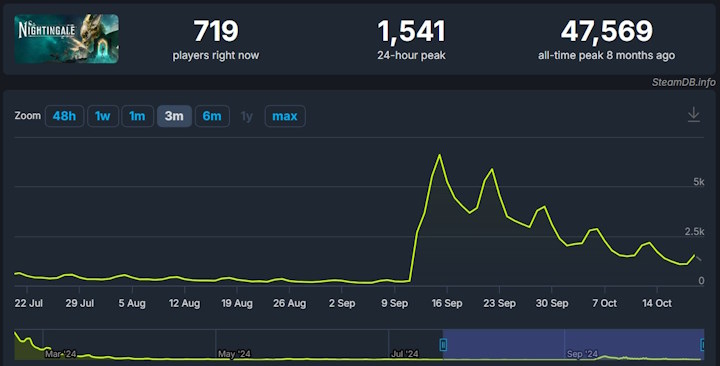Click the 47,569 all-time peak value
This screenshot has height=366, width=720.
point(607,31)
